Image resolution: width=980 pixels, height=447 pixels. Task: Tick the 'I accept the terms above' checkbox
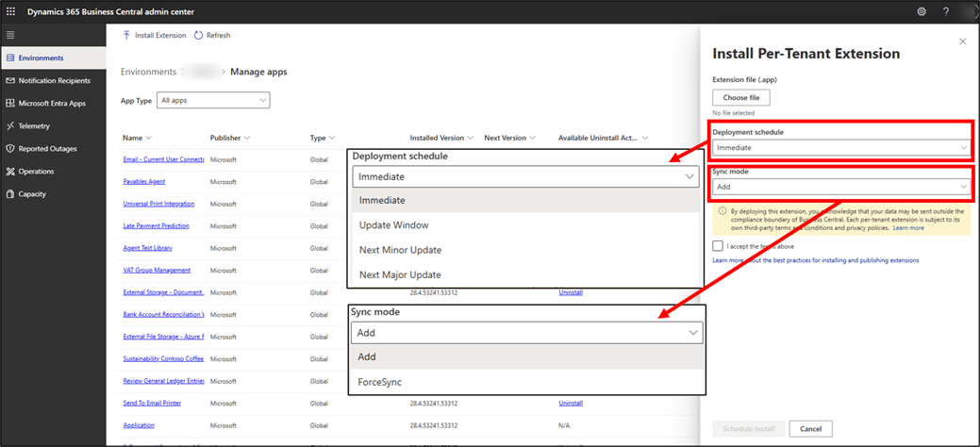click(x=718, y=246)
